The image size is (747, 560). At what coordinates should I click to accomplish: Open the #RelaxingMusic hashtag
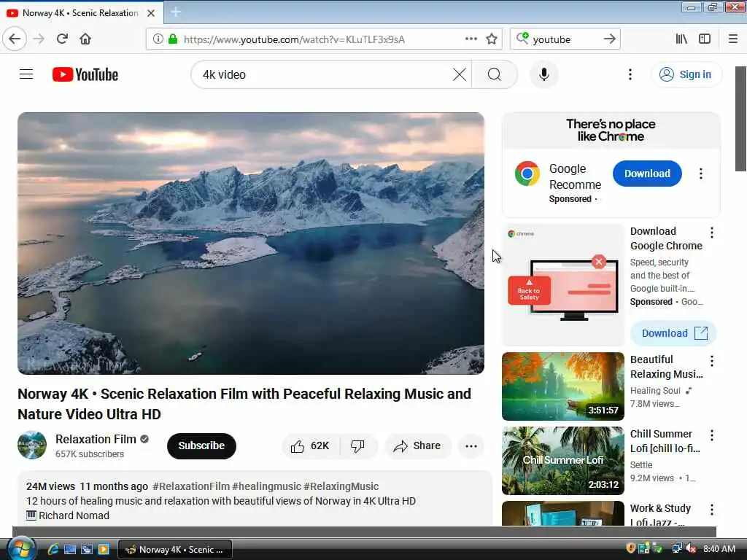341,486
